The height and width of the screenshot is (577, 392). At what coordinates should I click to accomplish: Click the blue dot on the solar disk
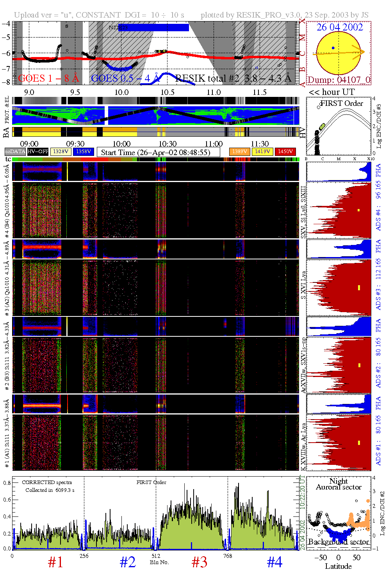333,48
